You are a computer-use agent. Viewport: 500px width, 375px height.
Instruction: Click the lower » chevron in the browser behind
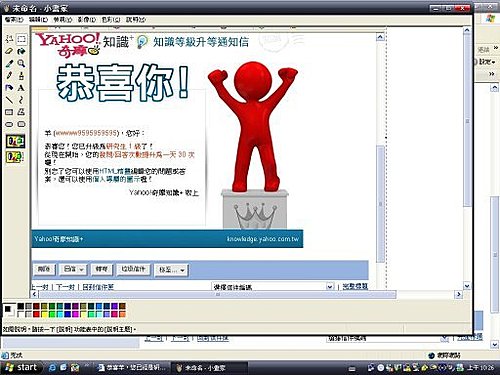click(492, 74)
